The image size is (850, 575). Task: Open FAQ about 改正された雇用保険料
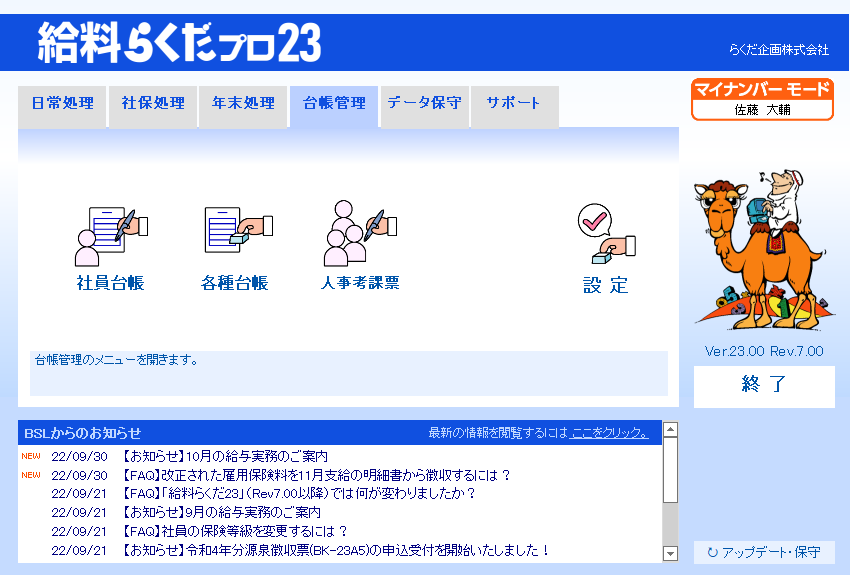click(x=314, y=475)
